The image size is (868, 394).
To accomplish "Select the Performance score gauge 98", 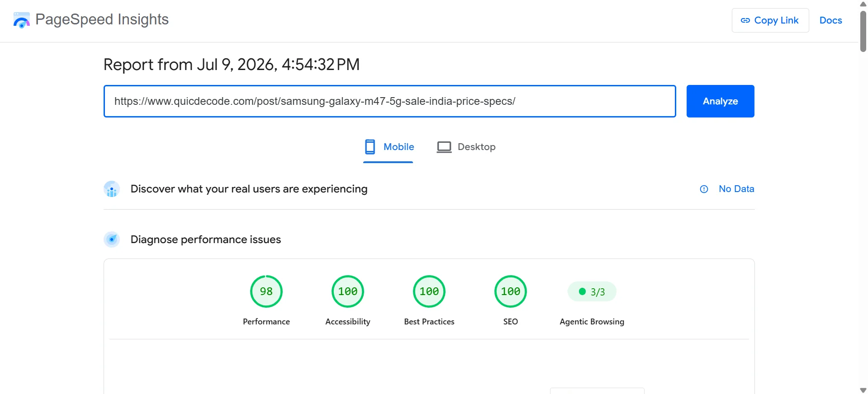I will click(x=266, y=291).
